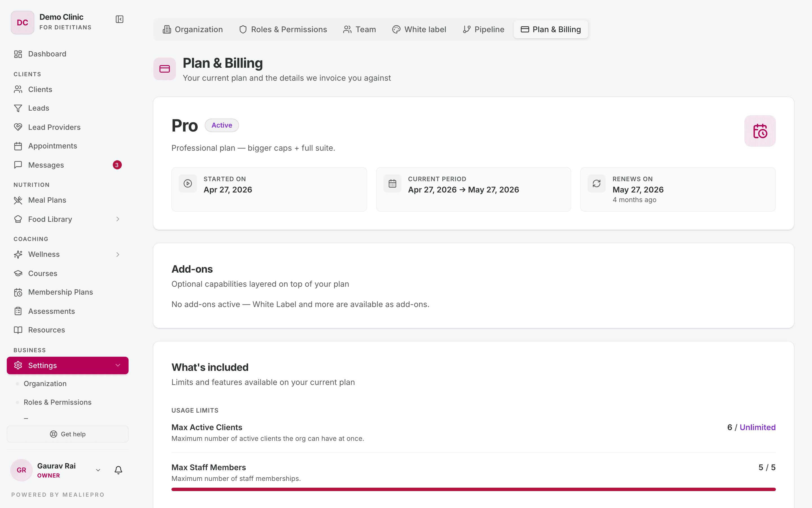
Task: Click the pink calendar-clock icon in Pro card
Action: pyautogui.click(x=760, y=131)
